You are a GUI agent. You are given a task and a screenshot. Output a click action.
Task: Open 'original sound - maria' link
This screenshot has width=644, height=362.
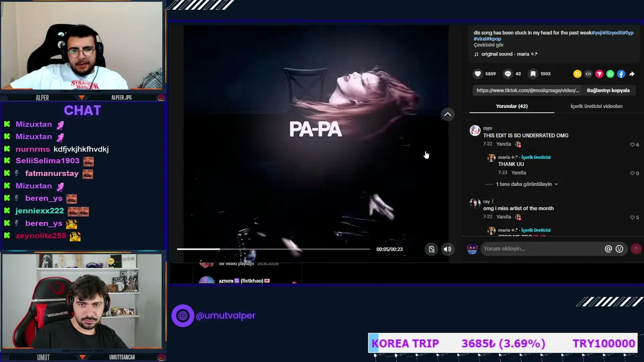pos(509,54)
